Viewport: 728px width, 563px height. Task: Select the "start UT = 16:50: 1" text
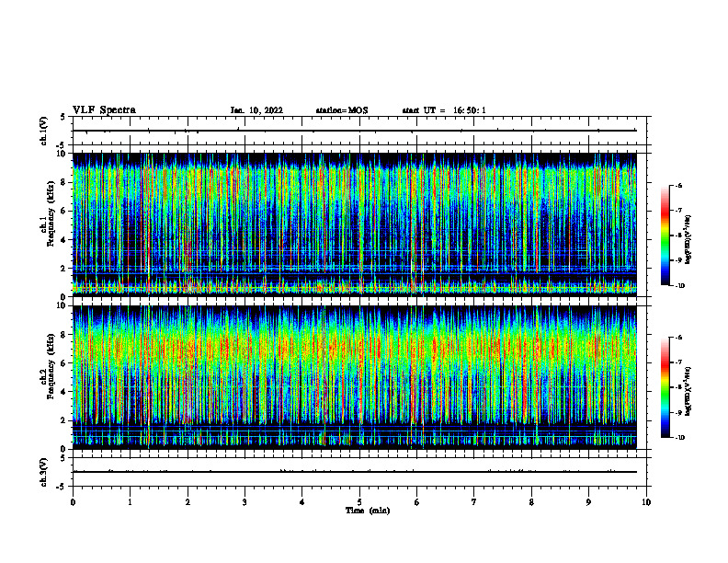[x=444, y=110]
